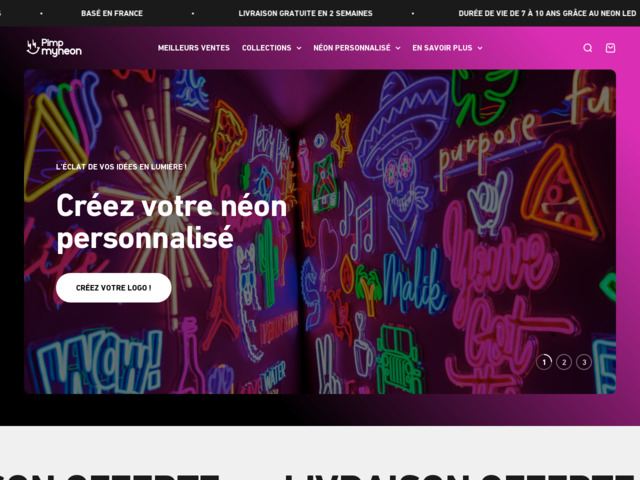Switch to slide 3 indicator
This screenshot has width=640, height=480.
(584, 362)
